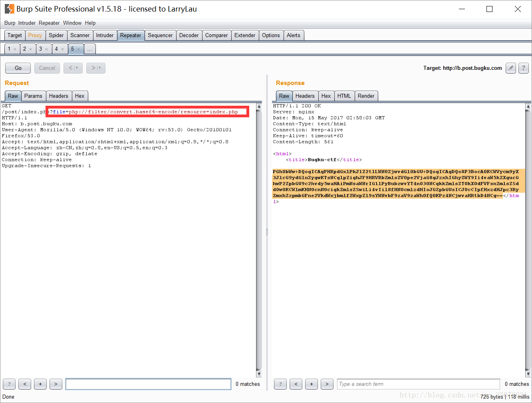The image size is (532, 403).
Task: Click response search help question mark button
Action: pos(280,384)
